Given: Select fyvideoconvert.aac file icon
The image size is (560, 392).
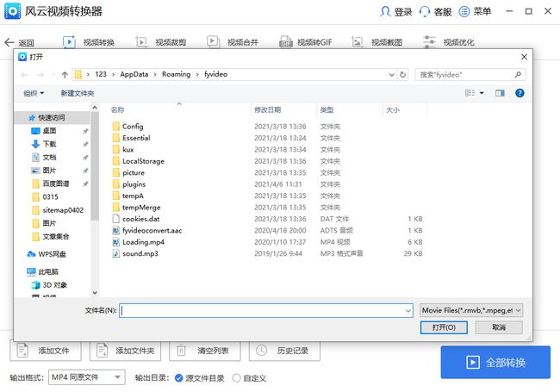Looking at the screenshot, I should [x=115, y=230].
